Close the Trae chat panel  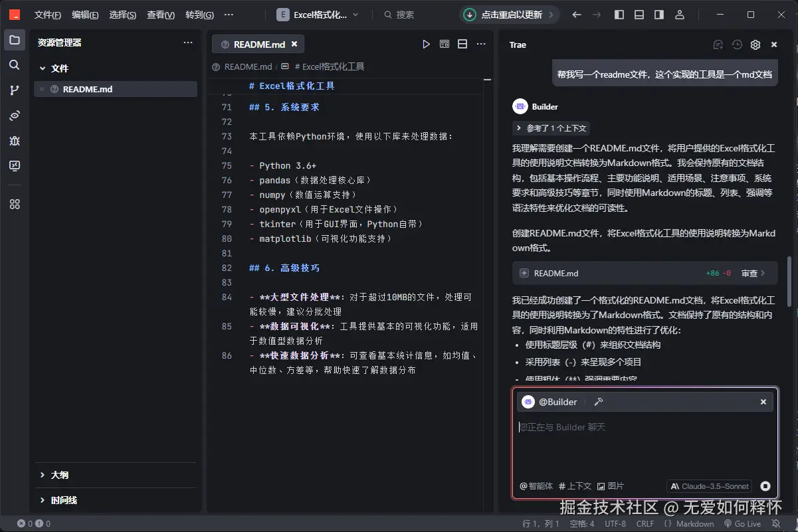tap(774, 44)
